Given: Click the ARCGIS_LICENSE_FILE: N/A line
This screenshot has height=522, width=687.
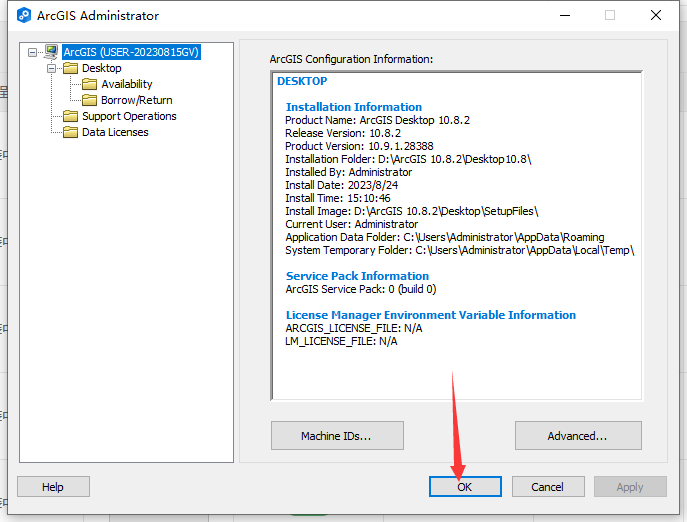Looking at the screenshot, I should click(x=354, y=328).
